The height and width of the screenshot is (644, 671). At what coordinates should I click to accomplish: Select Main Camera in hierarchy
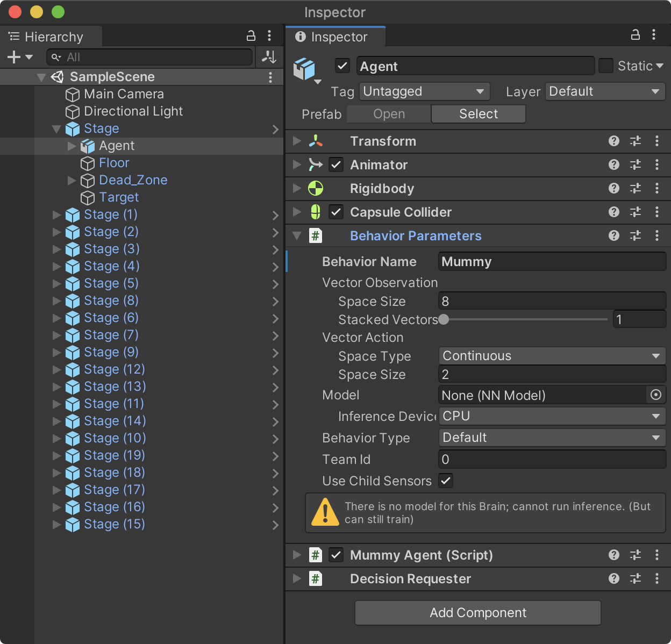pyautogui.click(x=124, y=94)
